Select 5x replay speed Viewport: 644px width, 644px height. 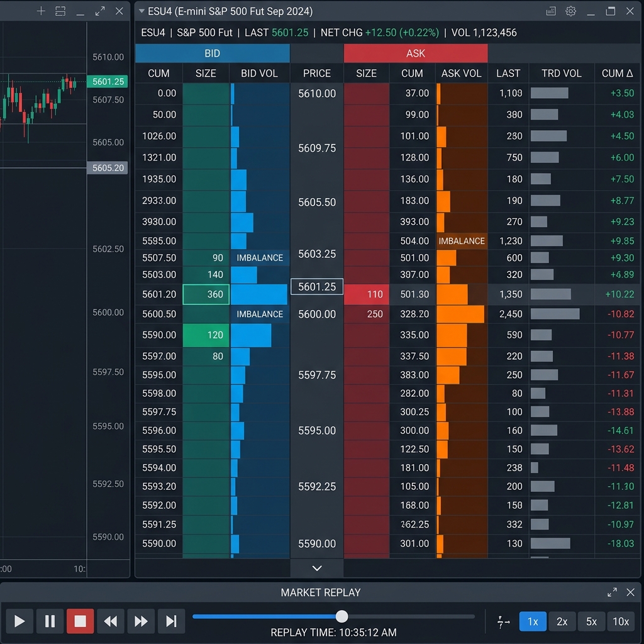(591, 621)
